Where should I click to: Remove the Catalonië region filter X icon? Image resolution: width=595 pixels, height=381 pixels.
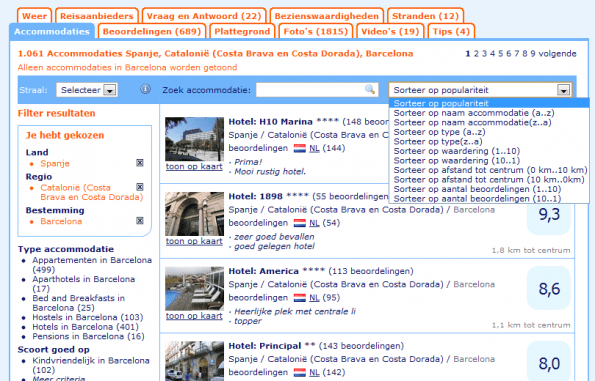coord(140,187)
